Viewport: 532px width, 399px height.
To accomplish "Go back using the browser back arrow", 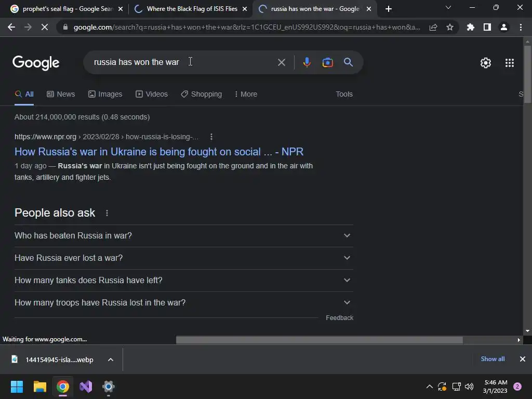I will click(11, 27).
